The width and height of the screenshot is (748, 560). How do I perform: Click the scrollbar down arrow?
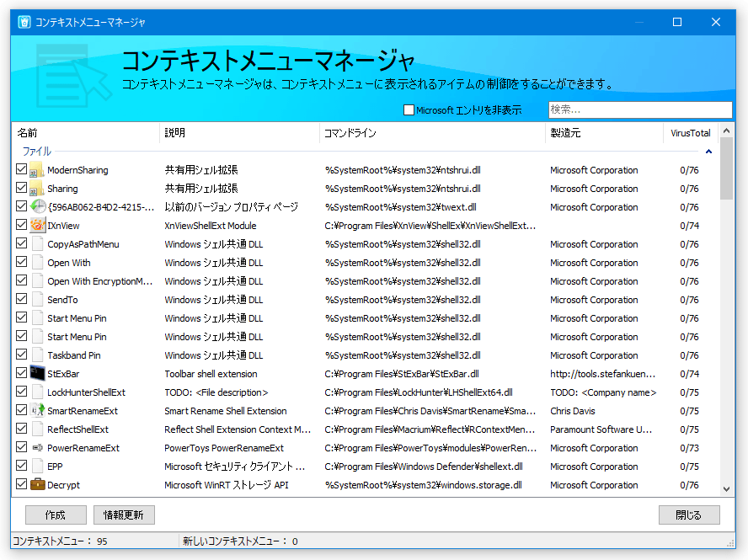click(727, 489)
